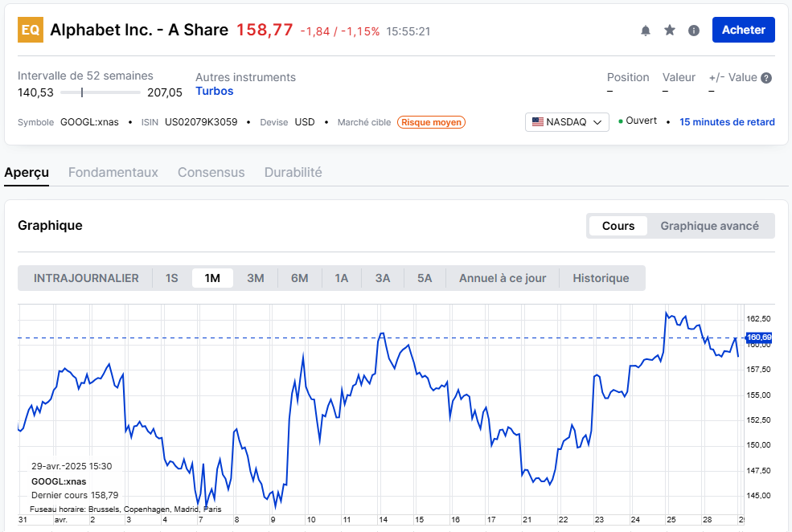792x532 pixels.
Task: Click the orange EQ instrument badge
Action: [31, 30]
